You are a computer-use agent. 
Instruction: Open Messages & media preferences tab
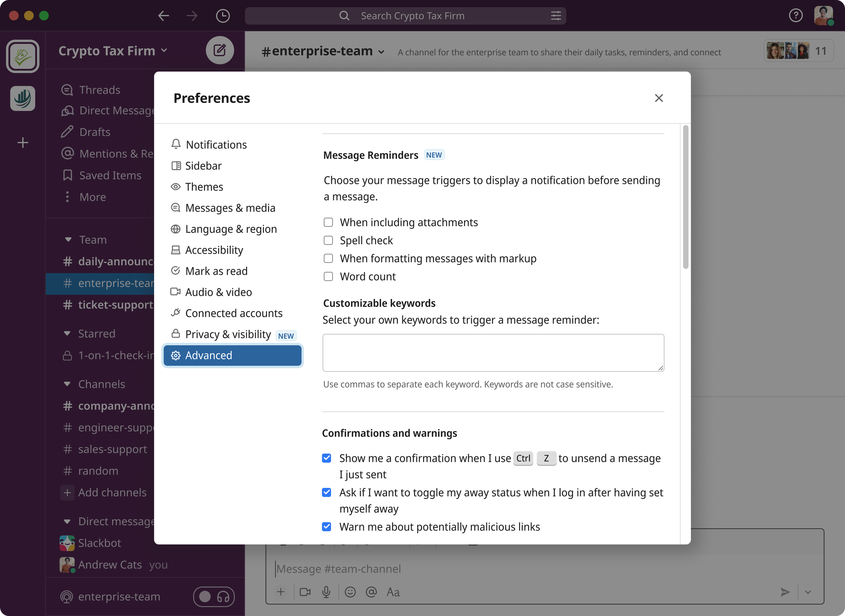[230, 208]
